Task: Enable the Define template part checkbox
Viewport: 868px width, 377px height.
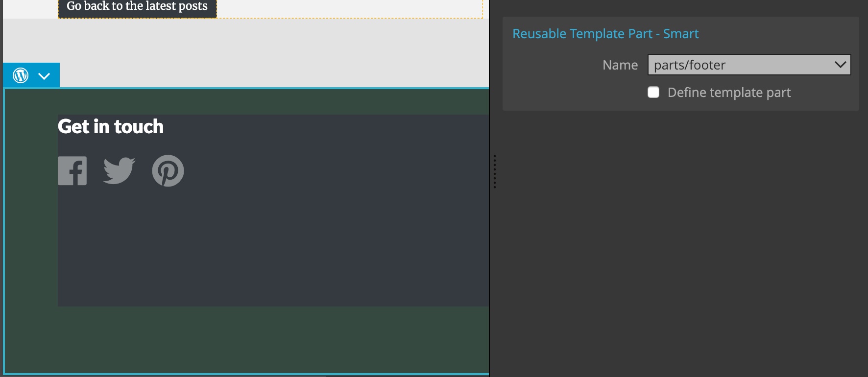Action: (x=653, y=93)
